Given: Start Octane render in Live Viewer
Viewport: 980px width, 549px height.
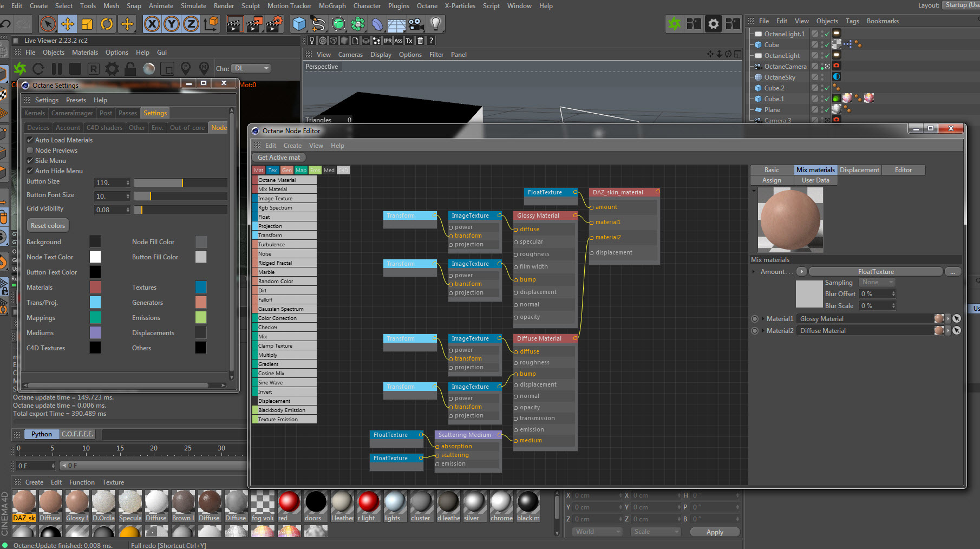Looking at the screenshot, I should [x=20, y=69].
